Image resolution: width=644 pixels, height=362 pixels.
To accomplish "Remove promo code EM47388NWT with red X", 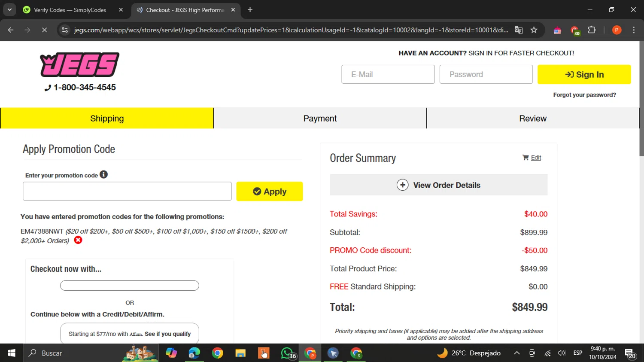I will 78,240.
